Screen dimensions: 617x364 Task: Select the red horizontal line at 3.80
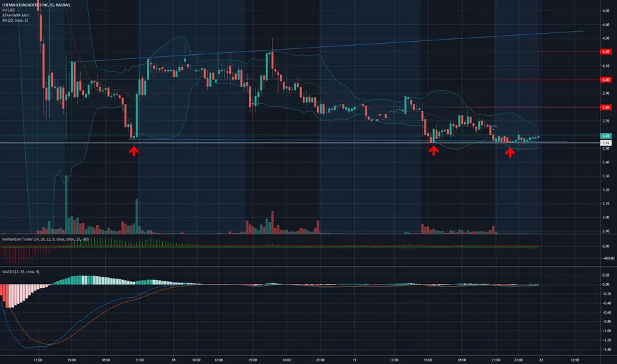tap(522, 107)
